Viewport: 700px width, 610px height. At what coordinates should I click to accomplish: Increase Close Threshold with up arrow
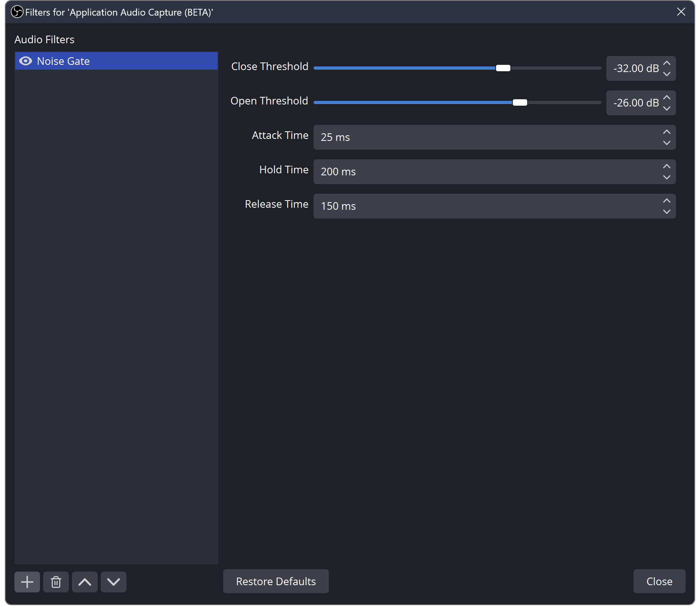coord(666,63)
